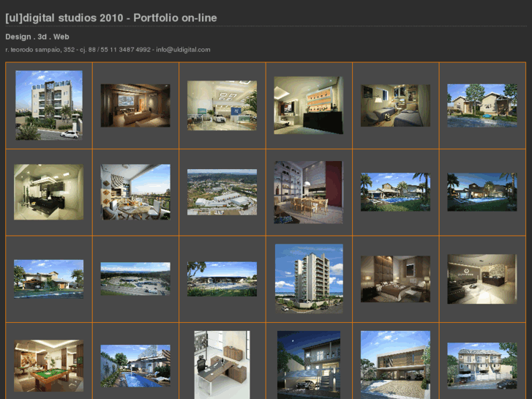
Task: Open the brown master bedroom thumbnail
Action: pos(395,279)
